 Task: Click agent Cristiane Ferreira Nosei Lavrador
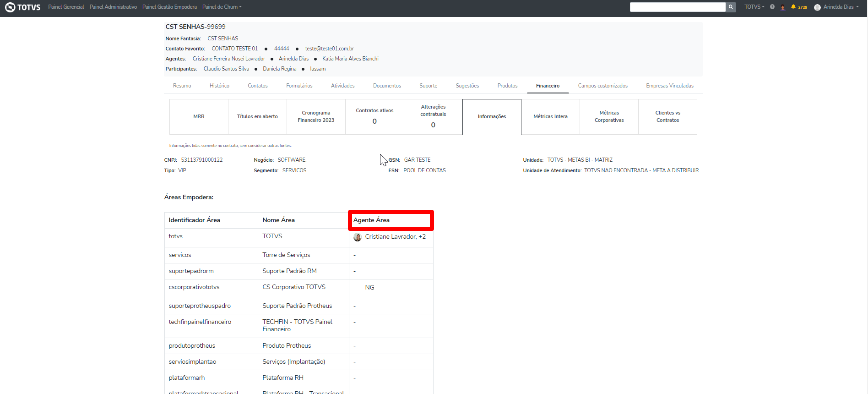(x=229, y=59)
